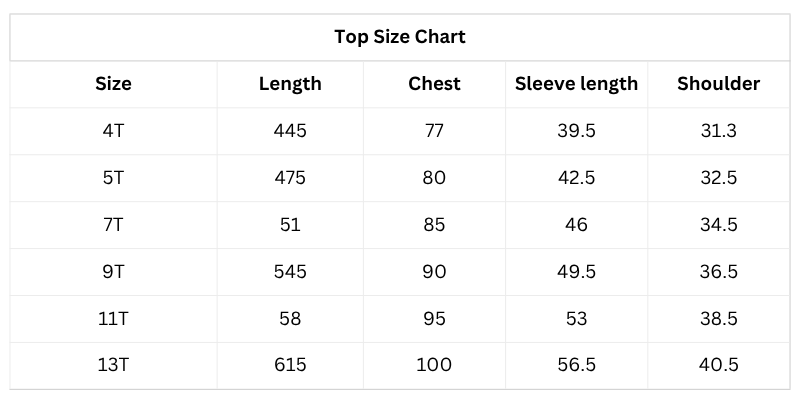Viewport: 800px width, 400px height.
Task: Select the Size column header
Action: coord(113,84)
